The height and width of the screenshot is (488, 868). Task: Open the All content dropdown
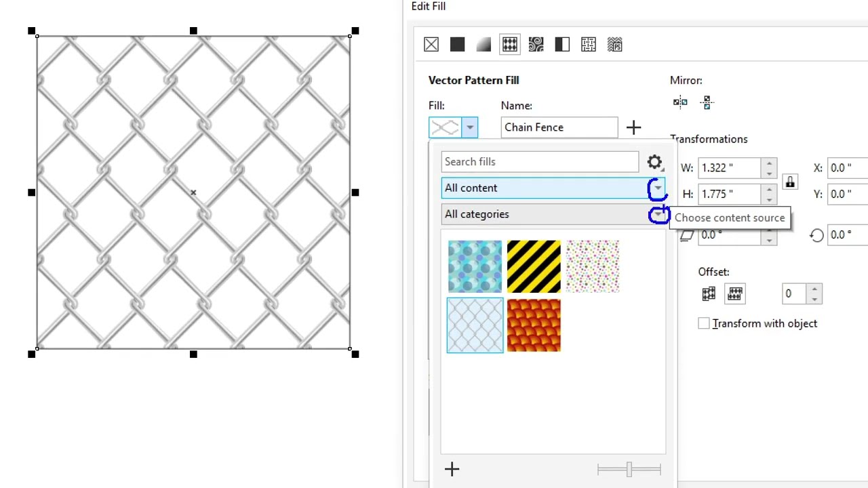pyautogui.click(x=553, y=188)
